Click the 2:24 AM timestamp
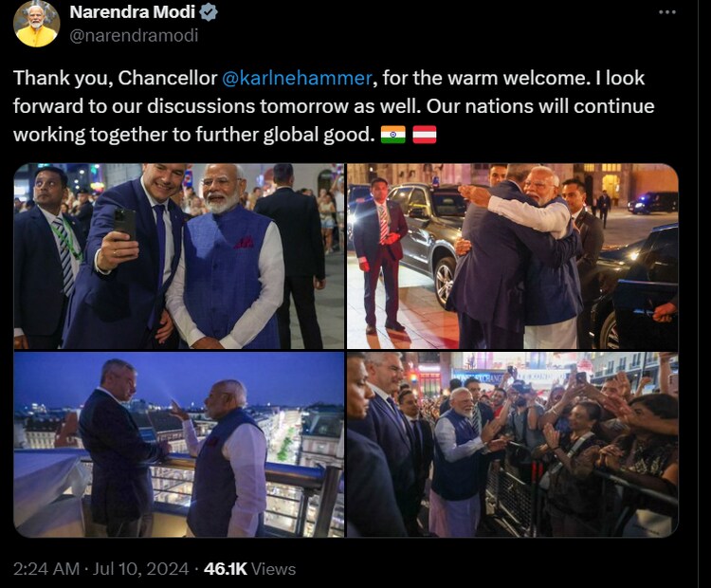This screenshot has height=588, width=711. [x=46, y=569]
